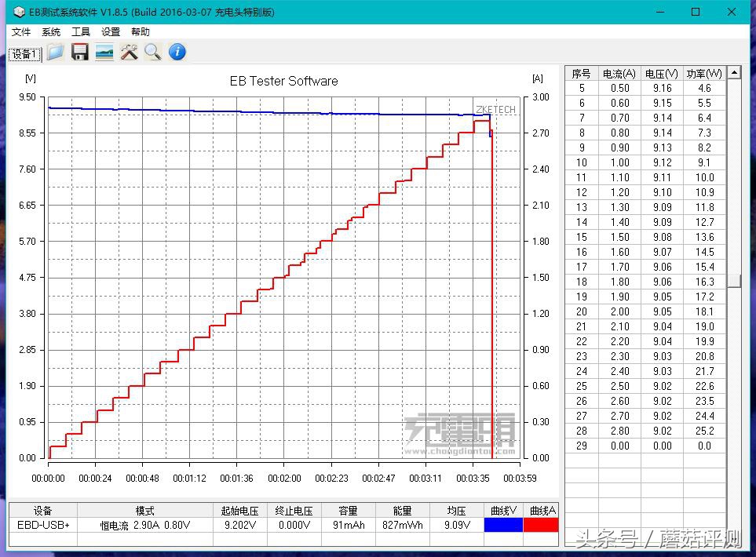This screenshot has height=557, width=756.
Task: Click the table scrollbar up arrow
Action: point(734,73)
